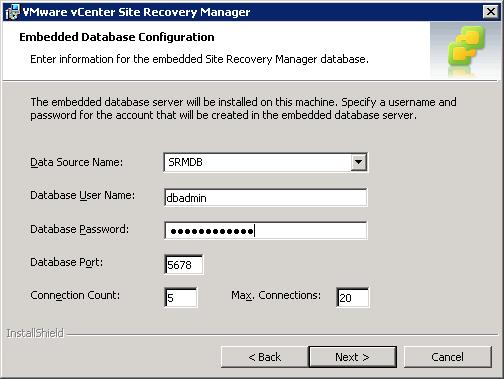Click the 'Data Source Name:' label
The height and width of the screenshot is (379, 504).
point(76,162)
